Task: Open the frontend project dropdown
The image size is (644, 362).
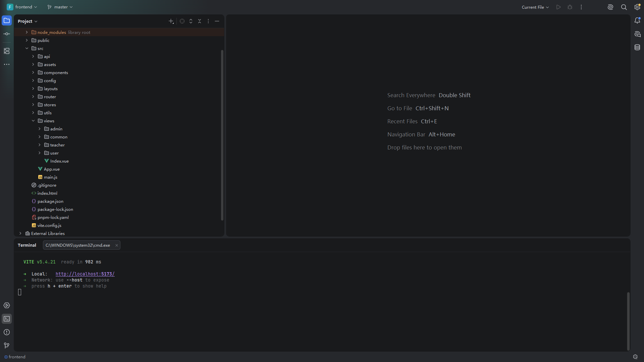Action: click(22, 7)
